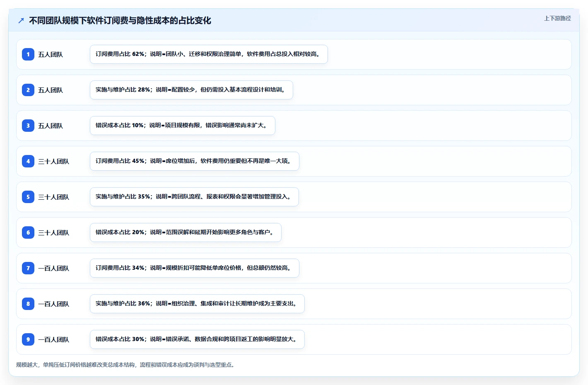Open the 实施与维护占比 35% detail box

[x=194, y=197]
